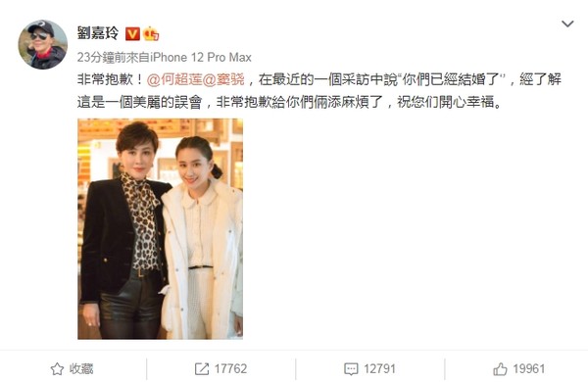The width and height of the screenshot is (588, 382).
Task: Open the @何超莲 mention
Action: 174,79
